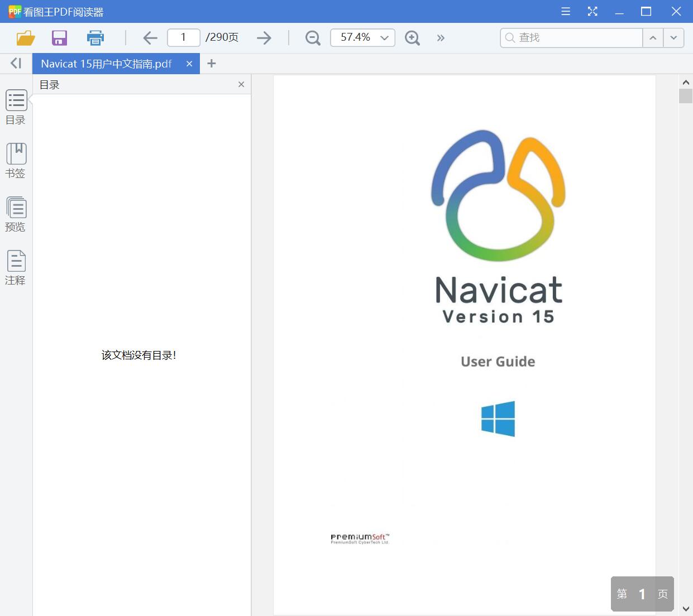Go to the next page
The height and width of the screenshot is (616, 693).
tap(264, 38)
